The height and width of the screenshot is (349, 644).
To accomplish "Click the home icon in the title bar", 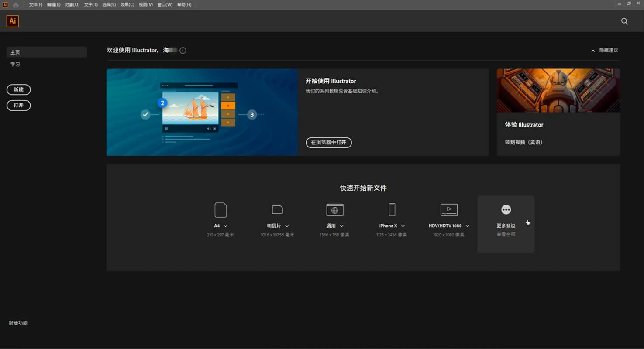I will 16,5.
